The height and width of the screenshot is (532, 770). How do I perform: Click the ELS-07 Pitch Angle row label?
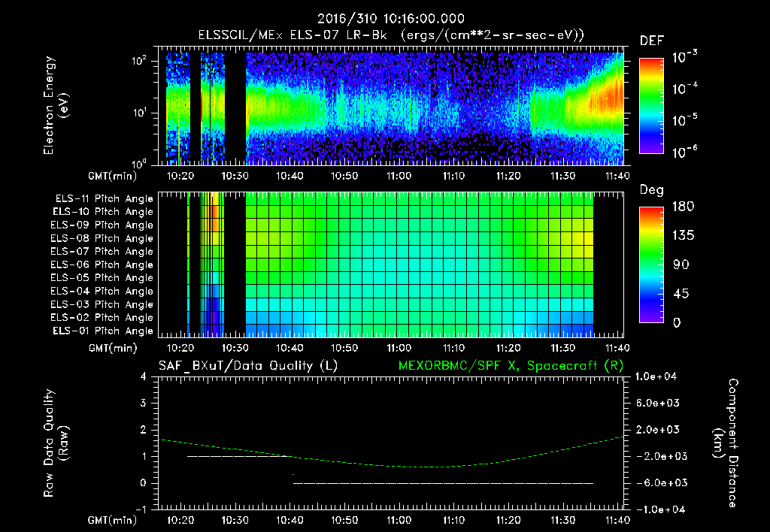pos(102,251)
